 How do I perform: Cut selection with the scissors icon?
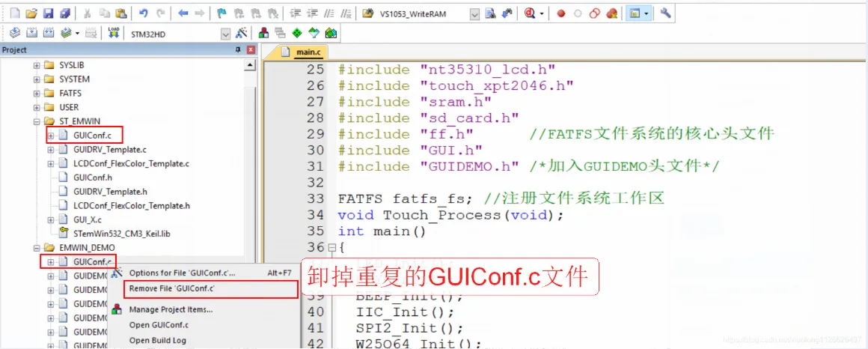pyautogui.click(x=88, y=13)
